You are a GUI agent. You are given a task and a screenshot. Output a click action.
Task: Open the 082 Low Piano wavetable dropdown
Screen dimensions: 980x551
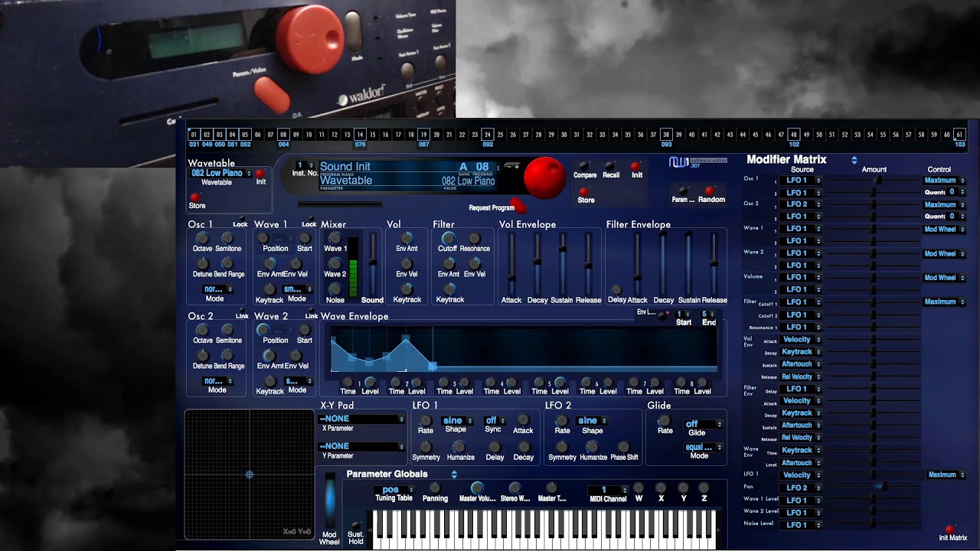point(221,173)
